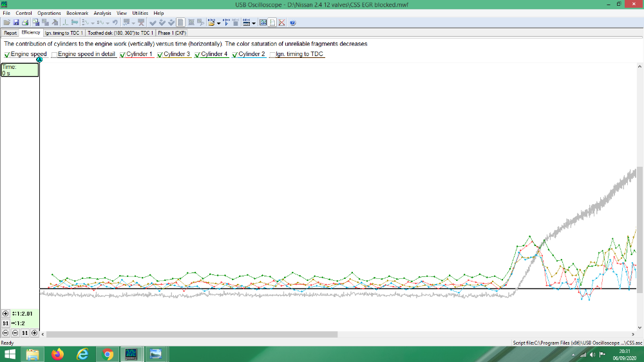Click the red X toolbar icon

282,23
